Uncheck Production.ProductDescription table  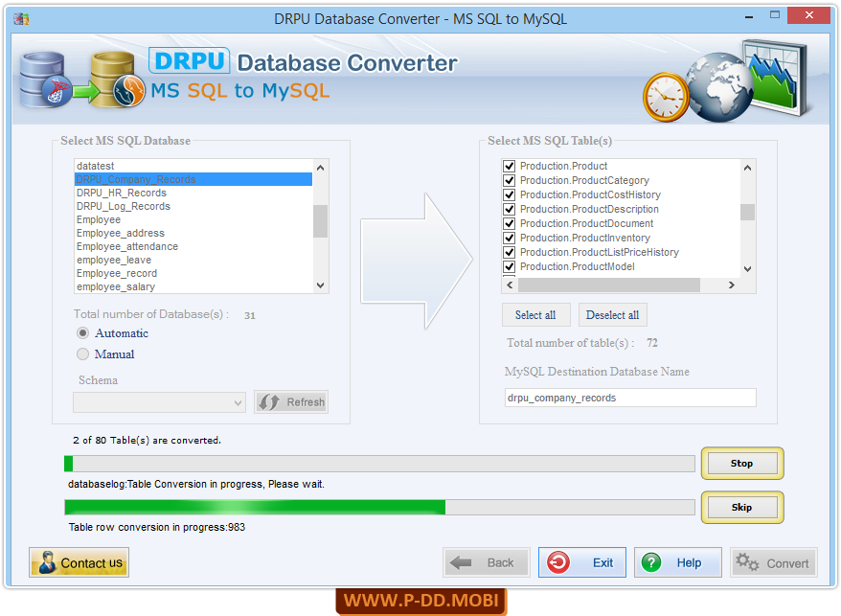(509, 209)
